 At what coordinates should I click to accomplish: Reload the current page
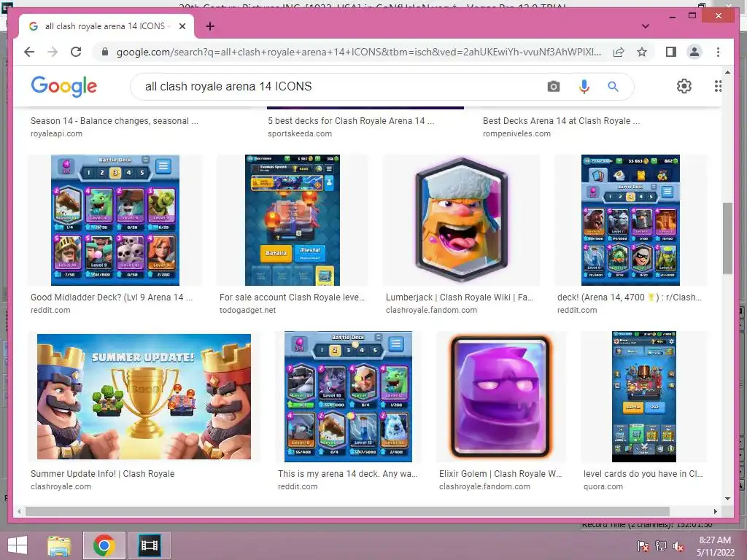pos(76,52)
